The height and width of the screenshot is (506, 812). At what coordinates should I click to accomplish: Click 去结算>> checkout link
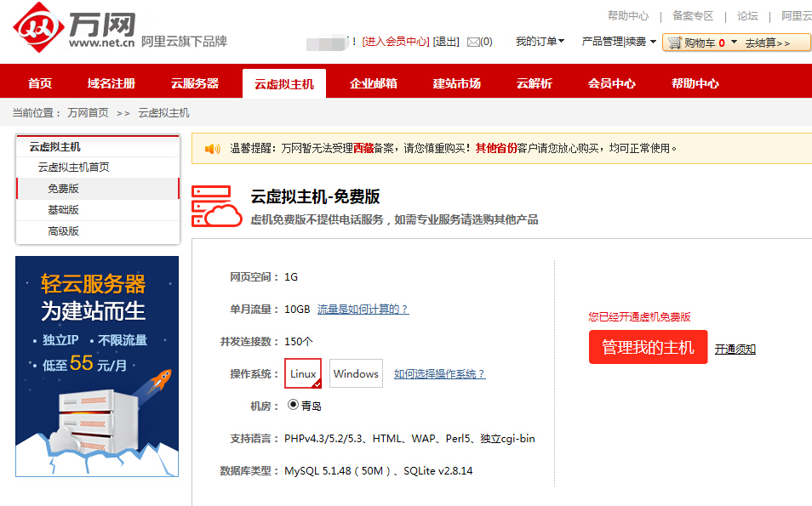pyautogui.click(x=768, y=43)
